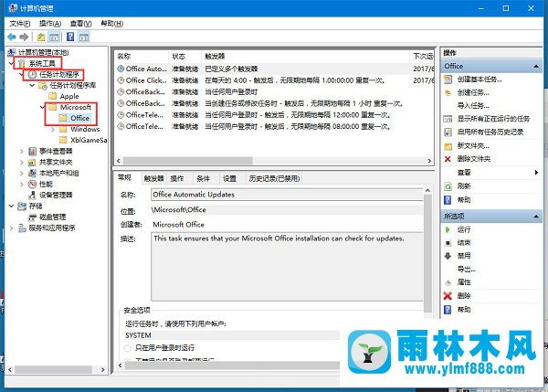Select the Apple folder in tree

point(69,96)
